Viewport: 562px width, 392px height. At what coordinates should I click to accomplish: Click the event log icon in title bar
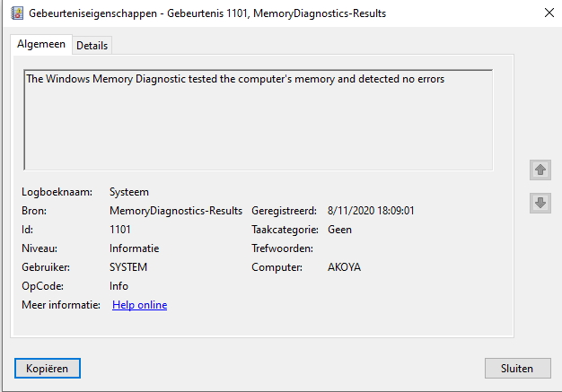pyautogui.click(x=16, y=13)
